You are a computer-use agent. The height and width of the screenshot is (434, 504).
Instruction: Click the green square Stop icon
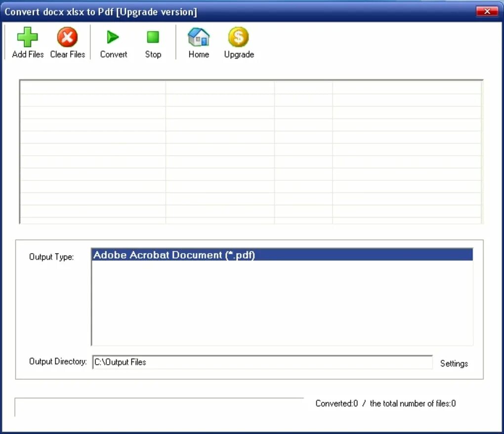point(153,37)
